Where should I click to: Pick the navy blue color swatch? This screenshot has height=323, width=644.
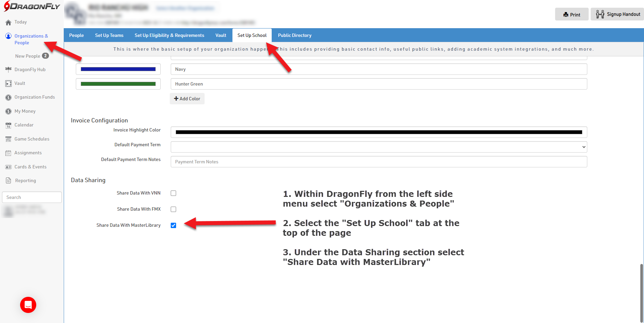(118, 69)
